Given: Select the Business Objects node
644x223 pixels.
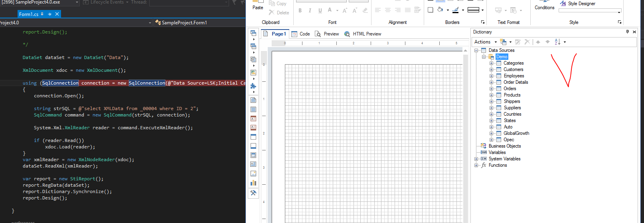Looking at the screenshot, I should [505, 146].
